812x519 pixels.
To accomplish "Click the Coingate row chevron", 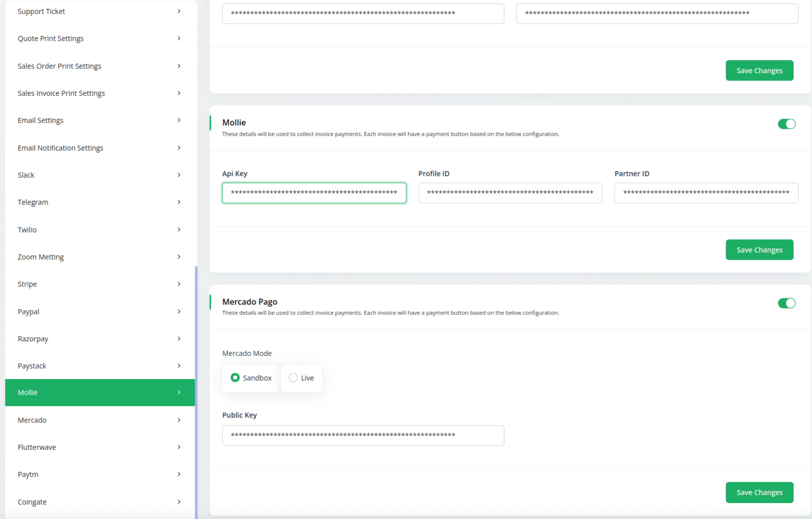I will [179, 502].
